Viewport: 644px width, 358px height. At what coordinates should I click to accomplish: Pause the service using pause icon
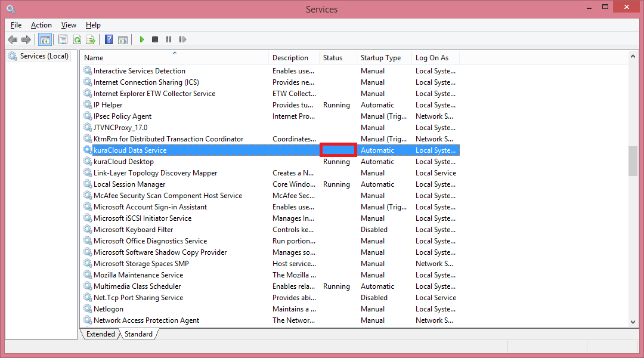pos(169,39)
